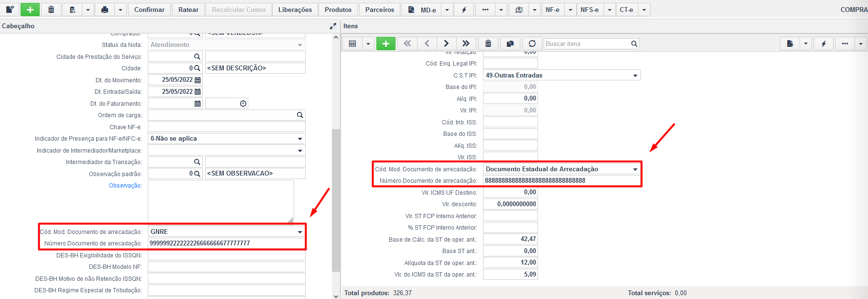Click the printer icon in the top toolbar
Image resolution: width=868 pixels, height=299 pixels.
tap(105, 10)
